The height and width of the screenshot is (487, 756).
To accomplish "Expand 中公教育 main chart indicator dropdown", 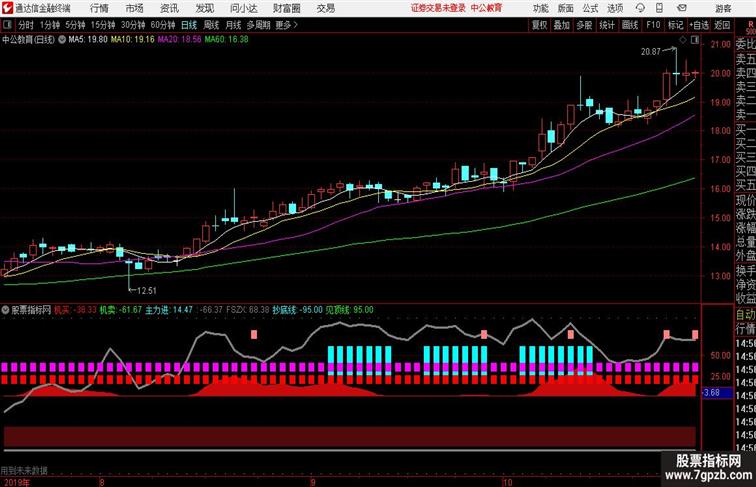I will 62,40.
